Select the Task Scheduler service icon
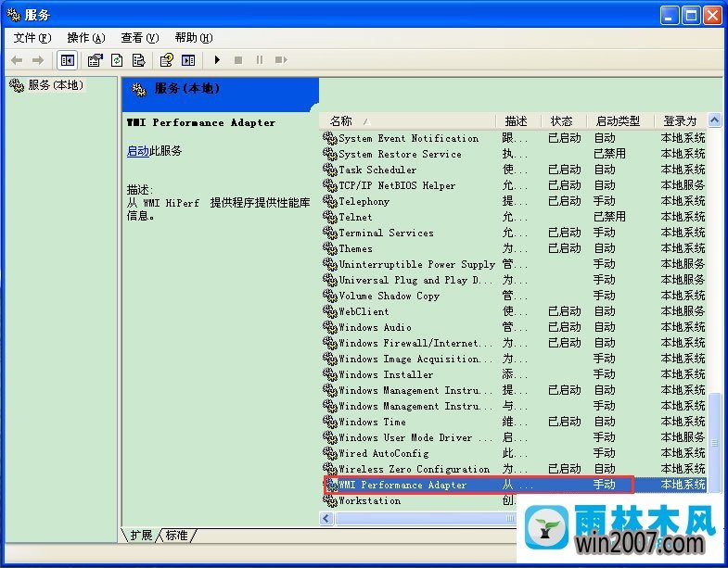 coord(329,170)
